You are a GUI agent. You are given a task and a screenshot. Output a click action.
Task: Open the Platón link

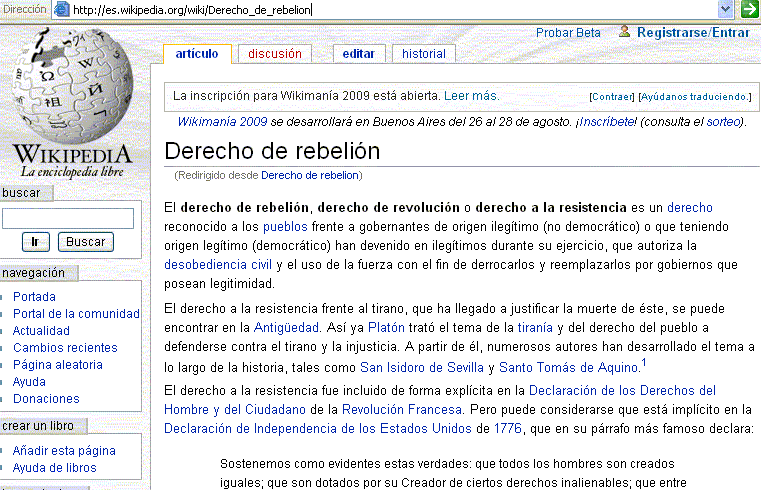click(x=386, y=327)
